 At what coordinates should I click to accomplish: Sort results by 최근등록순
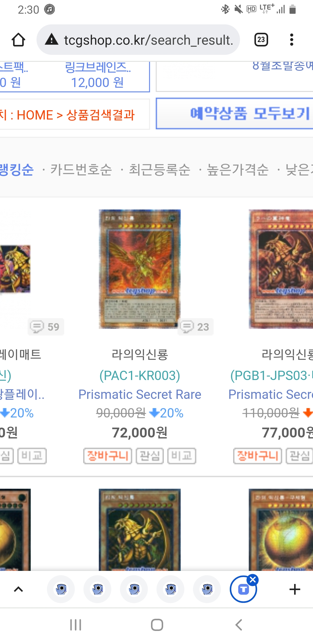point(159,170)
